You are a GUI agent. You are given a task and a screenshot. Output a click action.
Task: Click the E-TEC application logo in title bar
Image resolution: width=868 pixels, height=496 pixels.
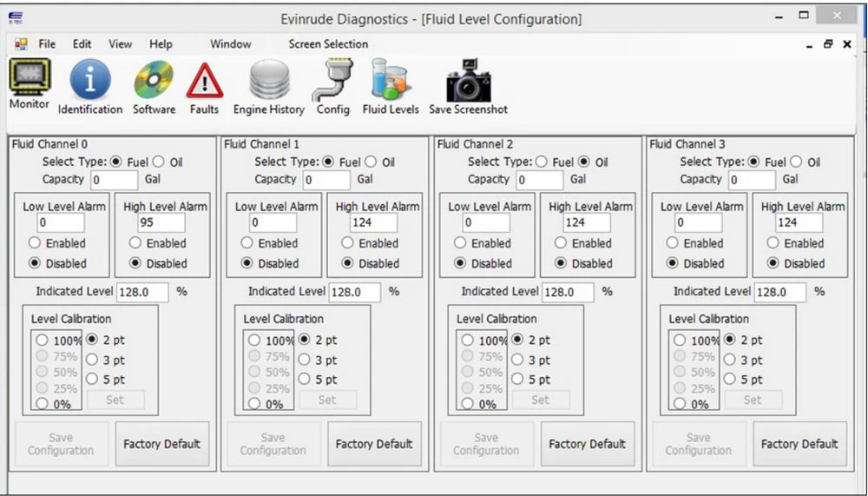(16, 18)
